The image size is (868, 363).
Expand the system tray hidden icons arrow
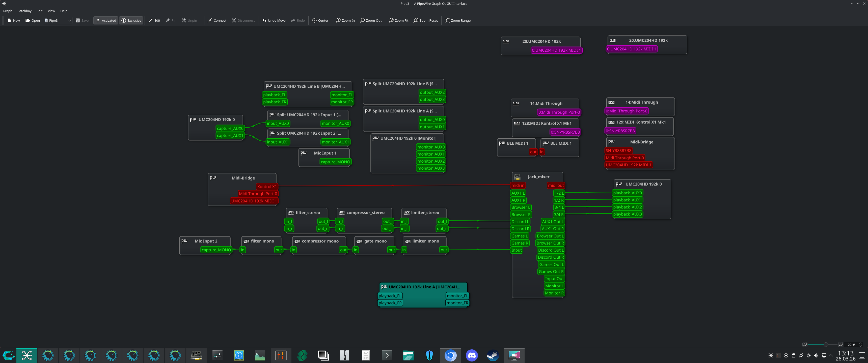tap(831, 355)
